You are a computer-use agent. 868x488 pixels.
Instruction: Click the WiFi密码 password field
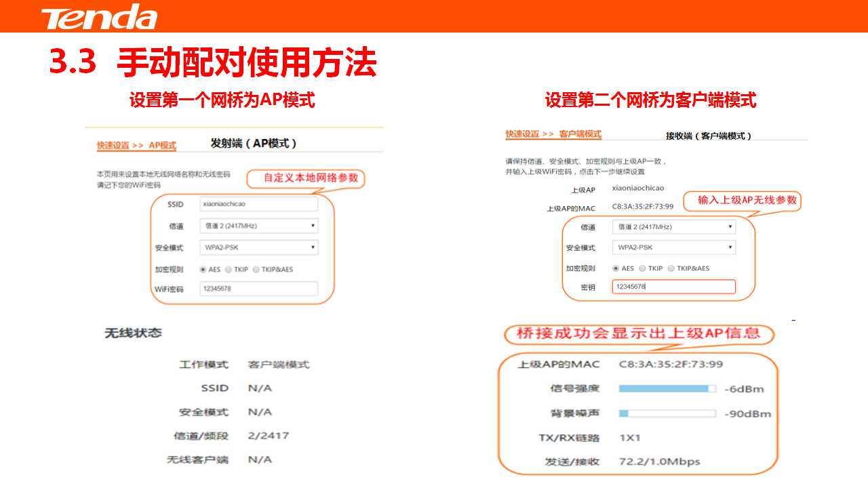click(258, 289)
